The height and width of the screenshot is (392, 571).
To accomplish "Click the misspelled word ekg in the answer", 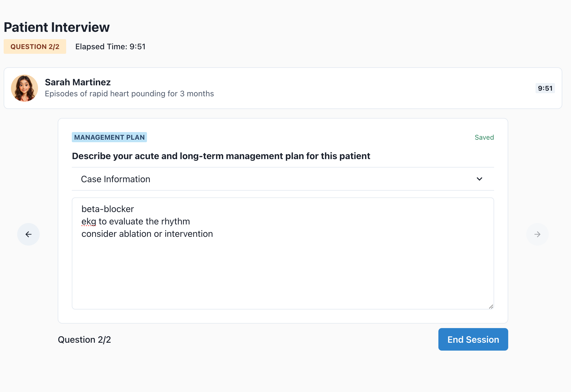I will pos(89,222).
